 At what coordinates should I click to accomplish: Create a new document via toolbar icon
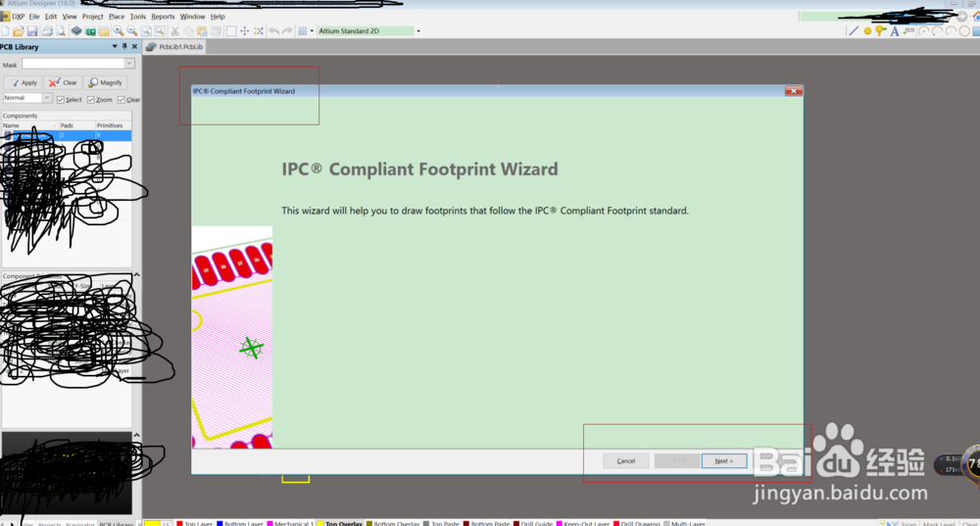click(x=5, y=31)
